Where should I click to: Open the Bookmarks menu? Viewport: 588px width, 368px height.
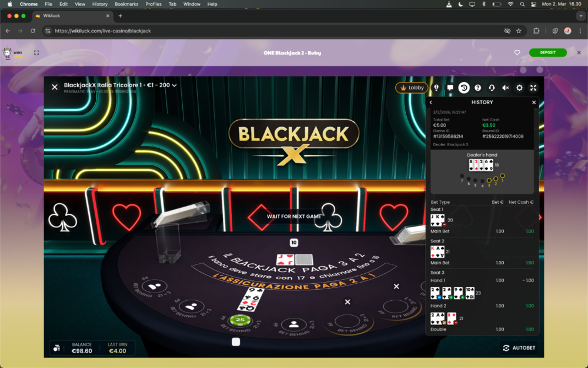[x=126, y=4]
